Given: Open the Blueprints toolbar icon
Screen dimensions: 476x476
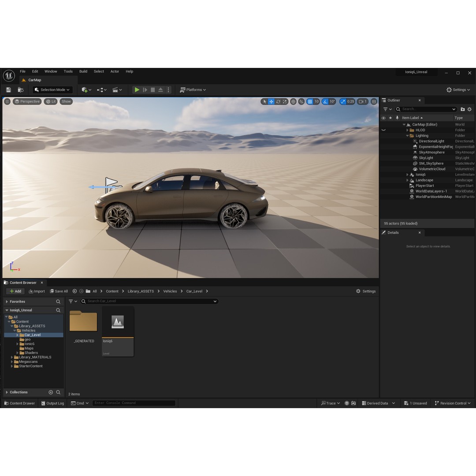Looking at the screenshot, I should pos(102,90).
